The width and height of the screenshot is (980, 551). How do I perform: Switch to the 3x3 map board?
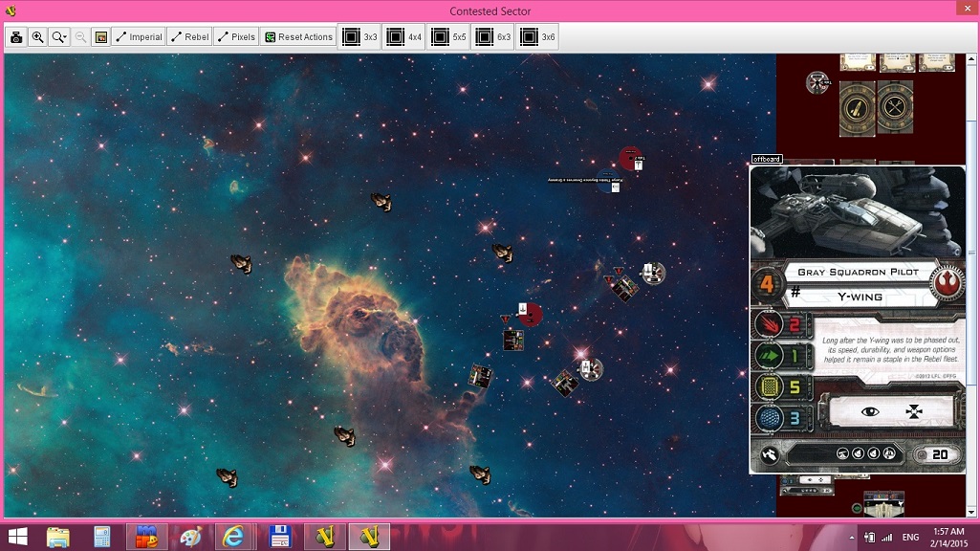(360, 37)
